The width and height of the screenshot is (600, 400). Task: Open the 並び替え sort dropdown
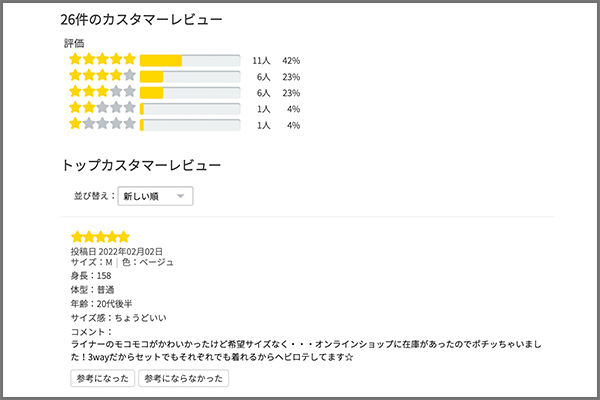click(155, 197)
